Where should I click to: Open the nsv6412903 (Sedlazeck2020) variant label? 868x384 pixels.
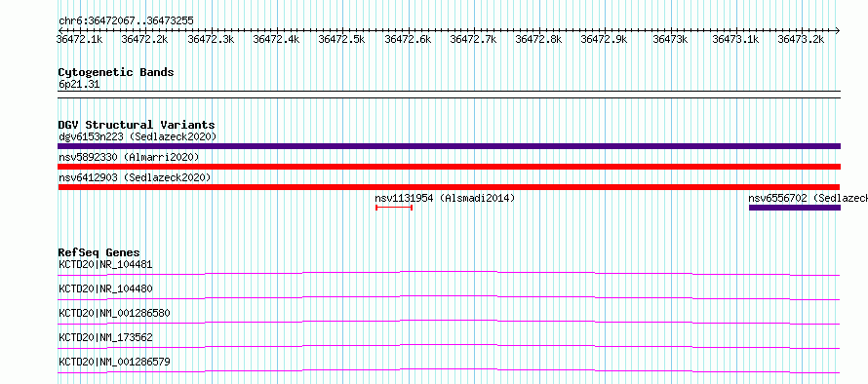(x=135, y=177)
